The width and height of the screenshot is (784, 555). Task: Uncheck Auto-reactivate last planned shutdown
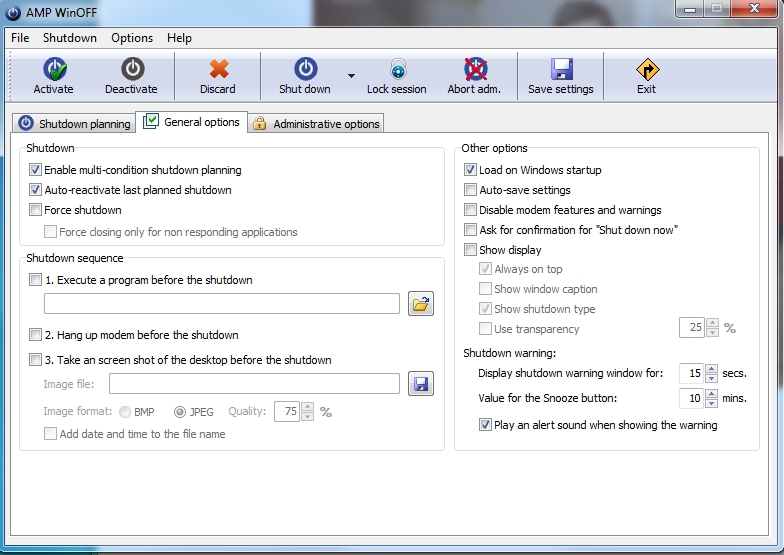[35, 190]
